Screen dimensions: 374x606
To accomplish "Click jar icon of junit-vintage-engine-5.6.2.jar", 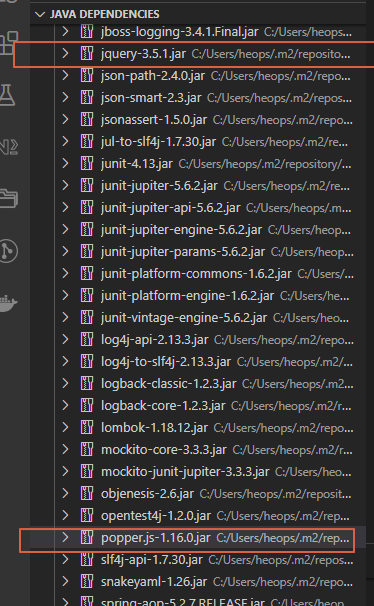I will pos(87,318).
